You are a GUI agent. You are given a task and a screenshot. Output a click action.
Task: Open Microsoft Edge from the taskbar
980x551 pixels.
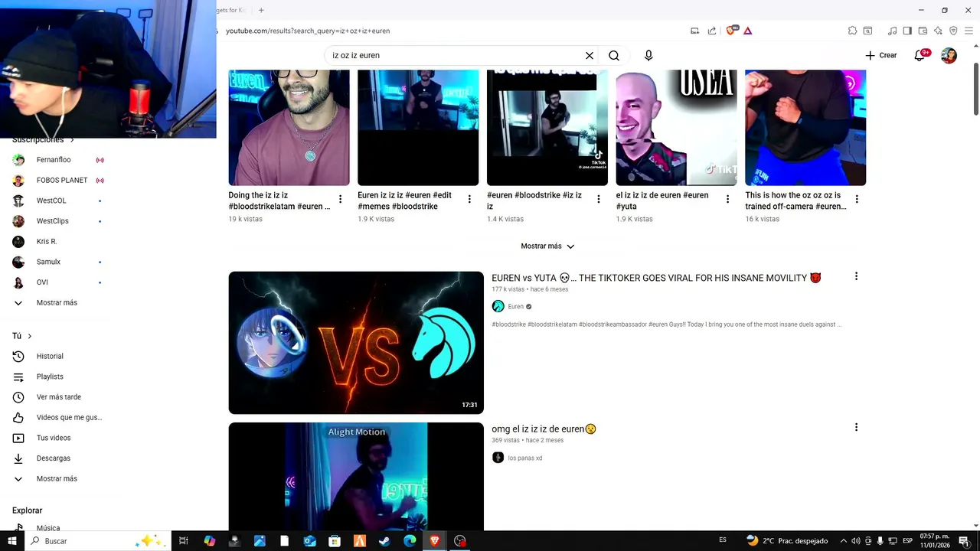coord(410,541)
